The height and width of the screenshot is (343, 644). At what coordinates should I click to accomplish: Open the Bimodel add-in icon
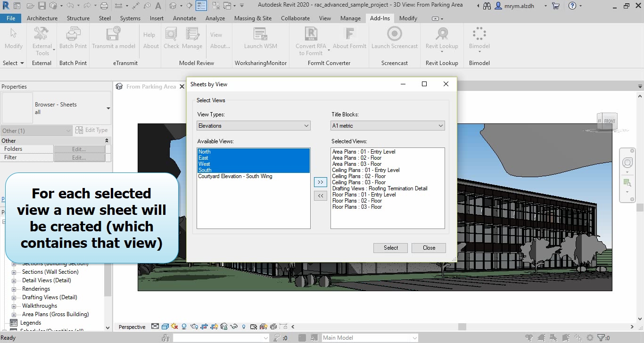(479, 34)
